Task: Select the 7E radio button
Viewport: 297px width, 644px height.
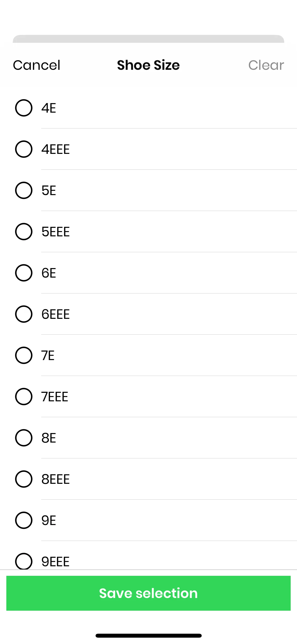Action: tap(24, 355)
